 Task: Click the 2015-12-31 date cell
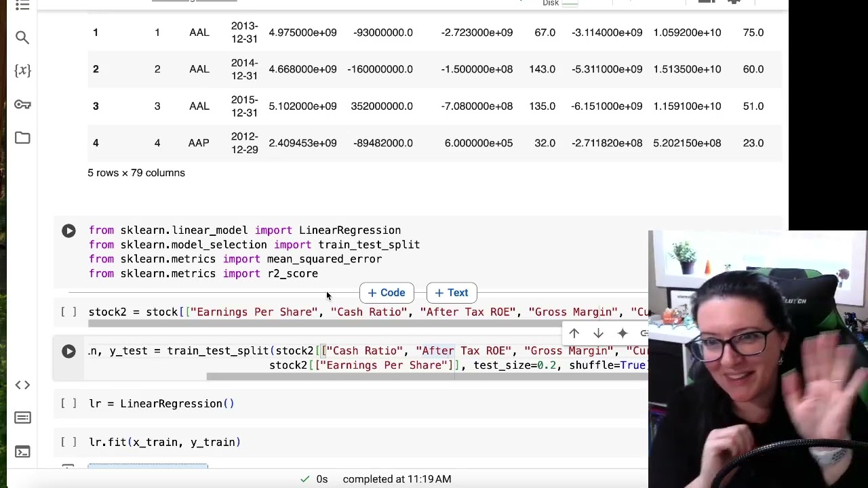(244, 106)
